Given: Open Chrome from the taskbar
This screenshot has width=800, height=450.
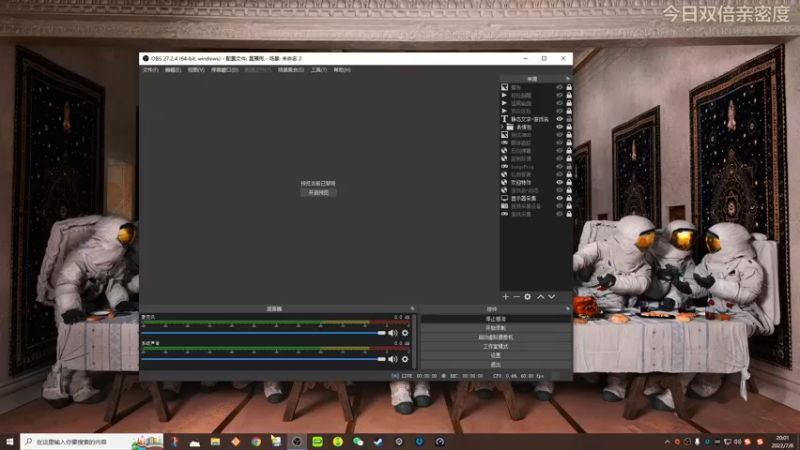Looking at the screenshot, I should click(x=256, y=442).
